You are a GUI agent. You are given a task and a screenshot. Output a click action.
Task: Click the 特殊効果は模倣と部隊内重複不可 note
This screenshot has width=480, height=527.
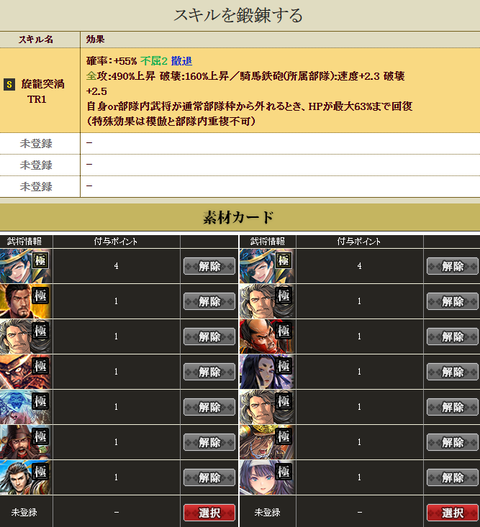coord(171,121)
